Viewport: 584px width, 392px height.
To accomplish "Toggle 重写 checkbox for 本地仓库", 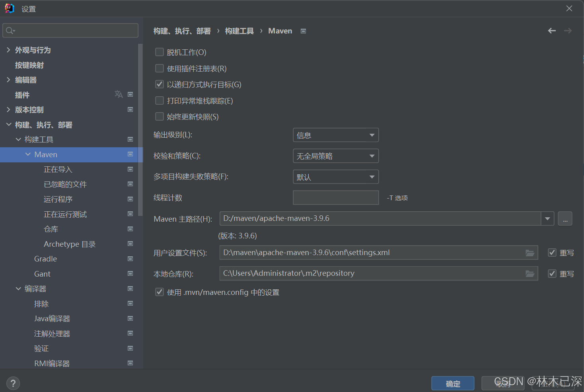I will (x=552, y=274).
